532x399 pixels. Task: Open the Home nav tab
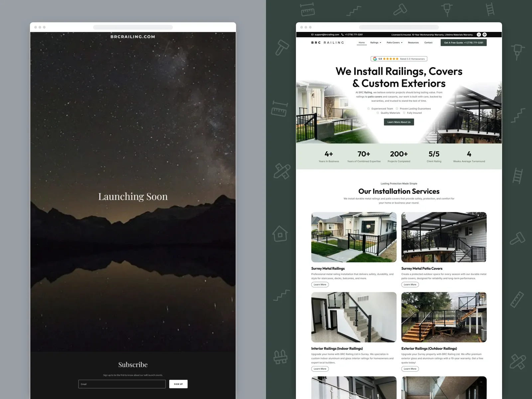[362, 43]
